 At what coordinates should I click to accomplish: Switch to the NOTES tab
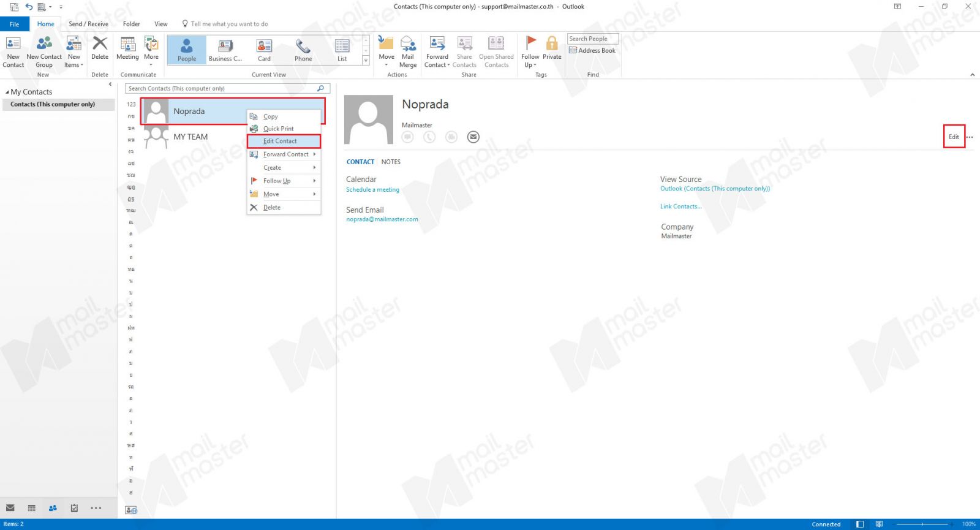tap(391, 162)
